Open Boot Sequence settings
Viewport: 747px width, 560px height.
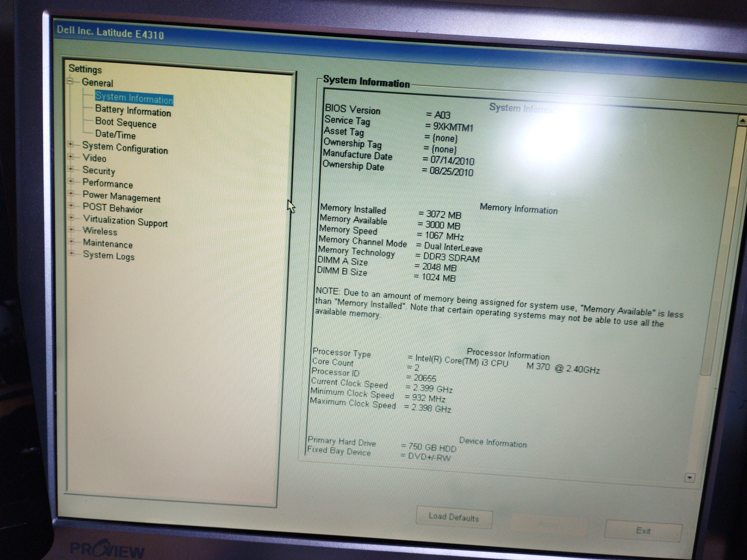(126, 123)
